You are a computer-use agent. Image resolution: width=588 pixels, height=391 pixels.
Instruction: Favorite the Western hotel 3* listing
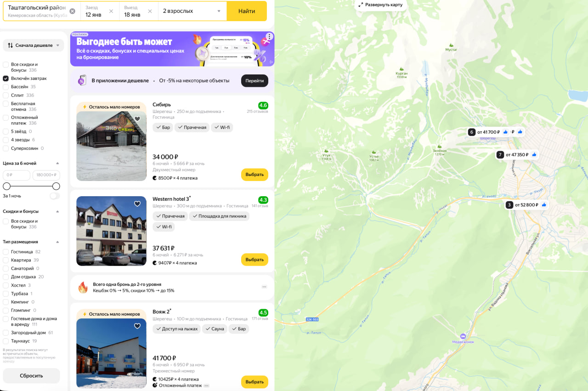[x=137, y=204]
